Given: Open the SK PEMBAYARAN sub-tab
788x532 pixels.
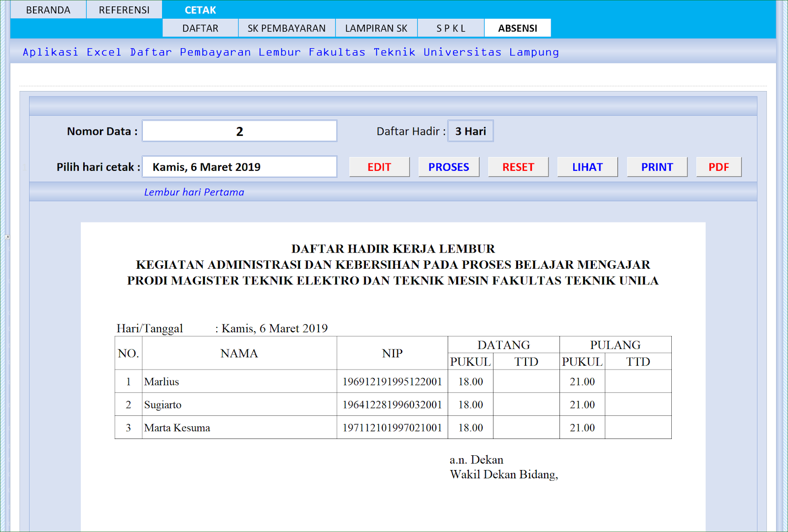Looking at the screenshot, I should click(x=287, y=28).
